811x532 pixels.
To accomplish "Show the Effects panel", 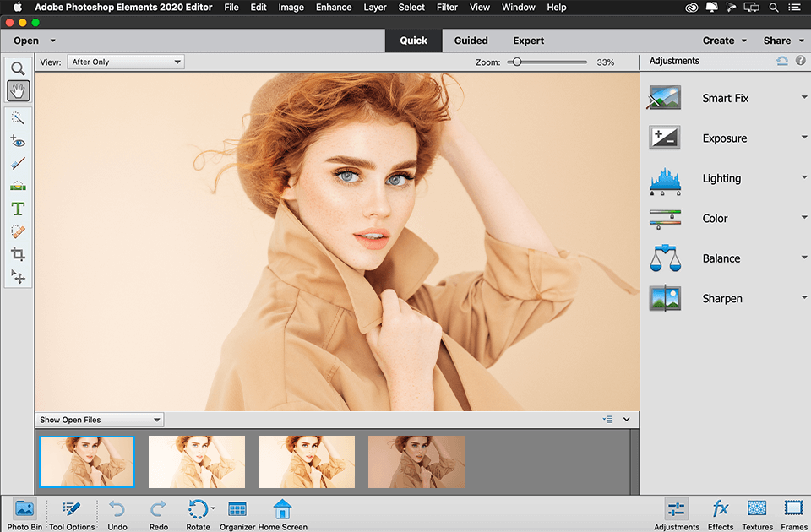I will [x=721, y=515].
